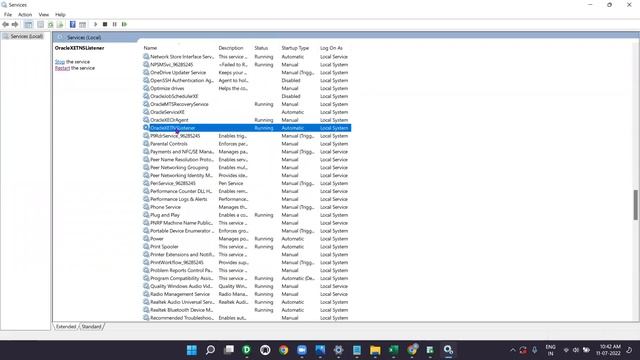Toggle Show/Hide Action Pane toolbar icon
Image resolution: width=640 pixels, height=360 pixels.
pyautogui.click(x=82, y=24)
